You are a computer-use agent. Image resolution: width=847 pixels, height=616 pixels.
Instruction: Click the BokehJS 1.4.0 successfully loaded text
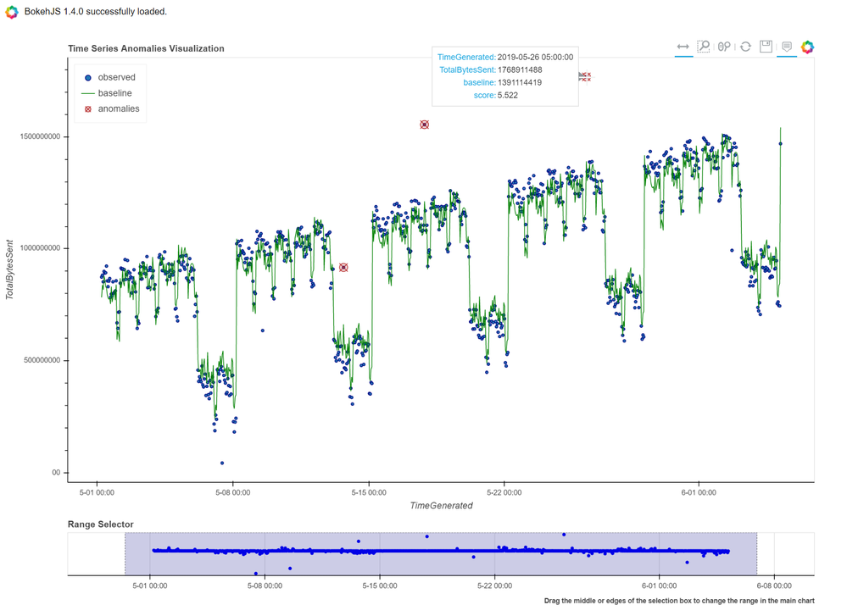pos(96,11)
